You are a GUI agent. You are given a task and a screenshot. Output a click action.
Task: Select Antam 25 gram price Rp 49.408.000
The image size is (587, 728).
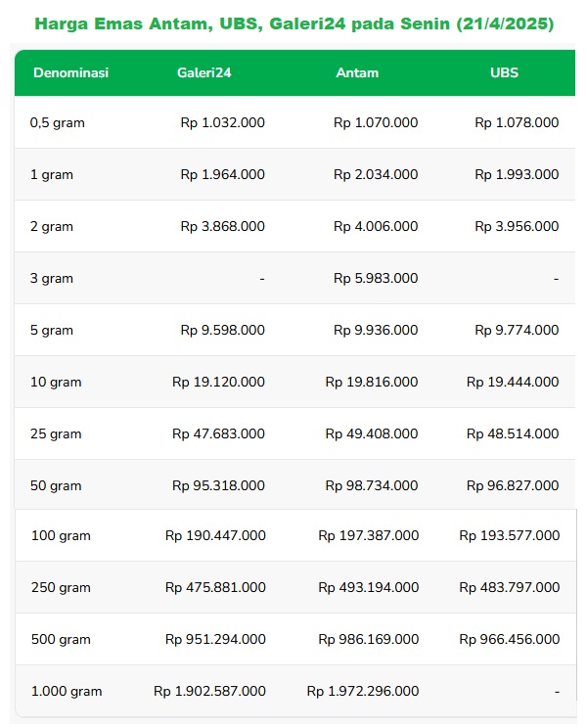pyautogui.click(x=372, y=434)
